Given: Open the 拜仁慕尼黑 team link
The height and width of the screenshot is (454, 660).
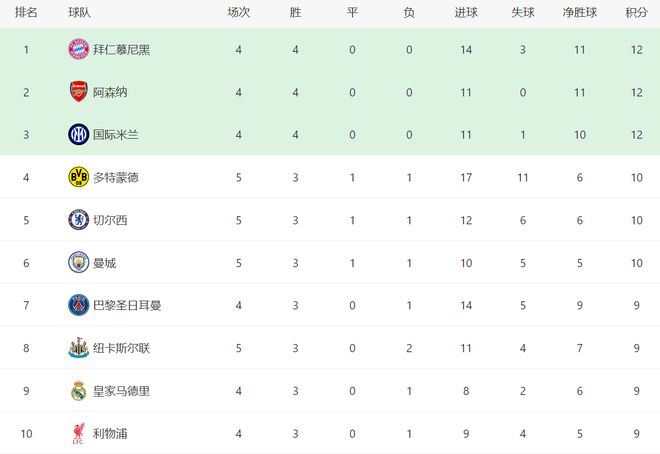Looking at the screenshot, I should (x=122, y=49).
